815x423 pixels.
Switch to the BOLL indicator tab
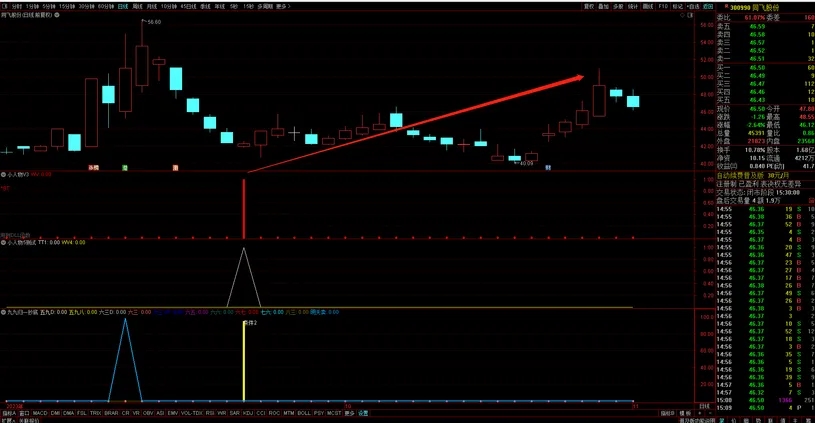click(303, 412)
